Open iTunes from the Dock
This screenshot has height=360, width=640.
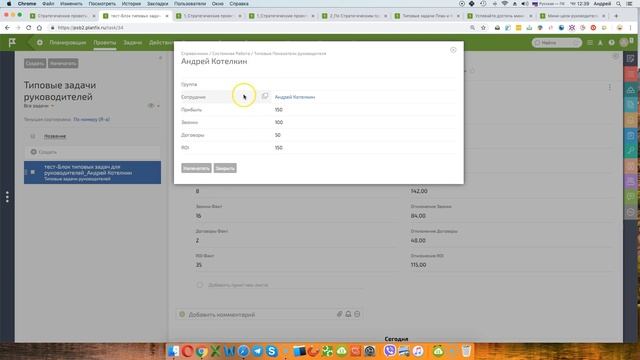coord(418,351)
